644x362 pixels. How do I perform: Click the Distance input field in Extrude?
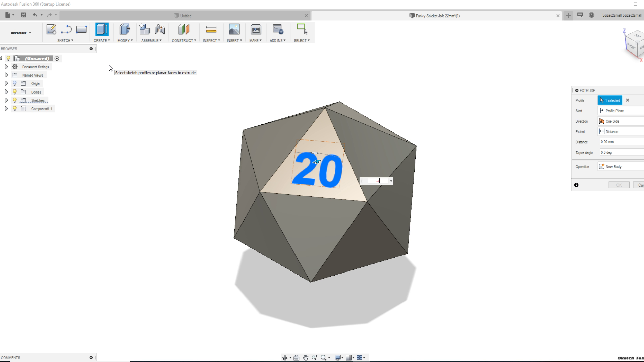(622, 142)
